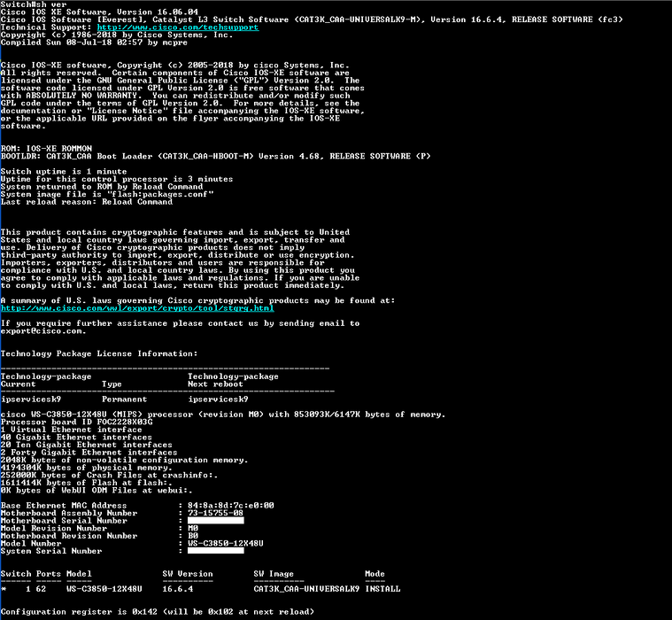Click the 'Permanent' license type value
The height and width of the screenshot is (620, 672).
(124, 399)
